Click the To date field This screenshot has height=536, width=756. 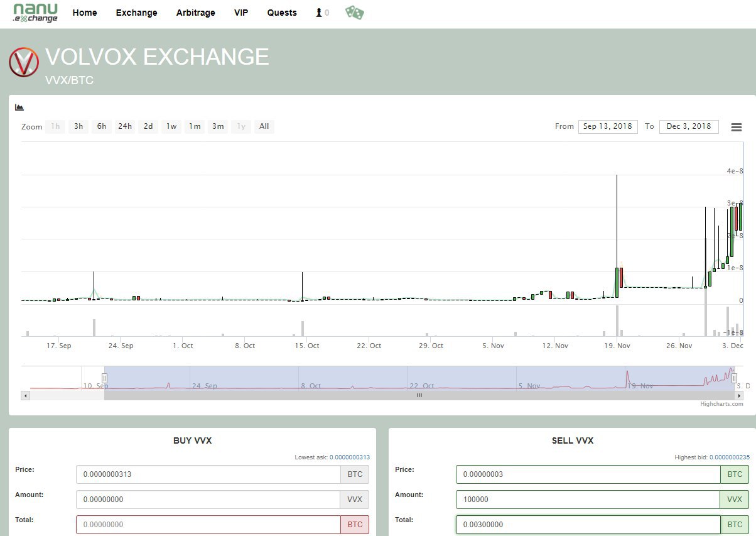click(x=689, y=126)
